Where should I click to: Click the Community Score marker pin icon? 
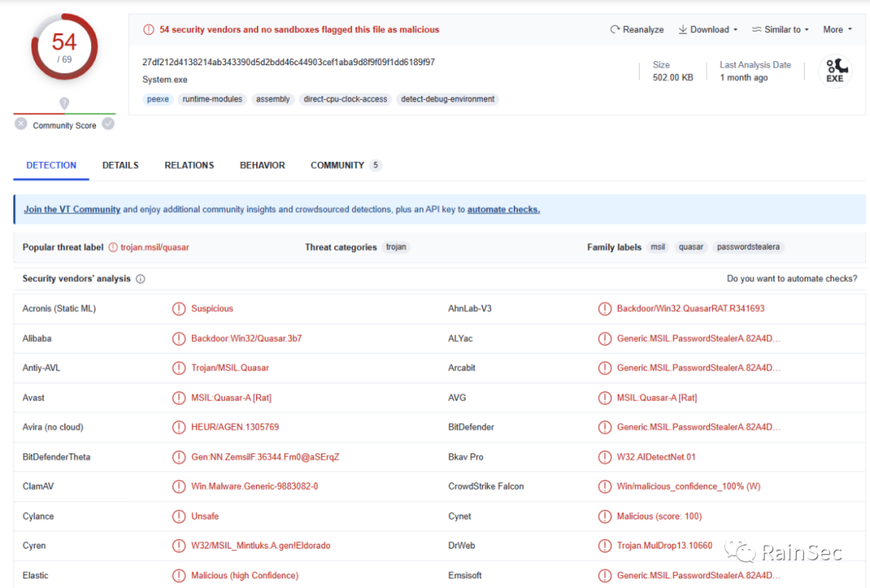pos(64,103)
